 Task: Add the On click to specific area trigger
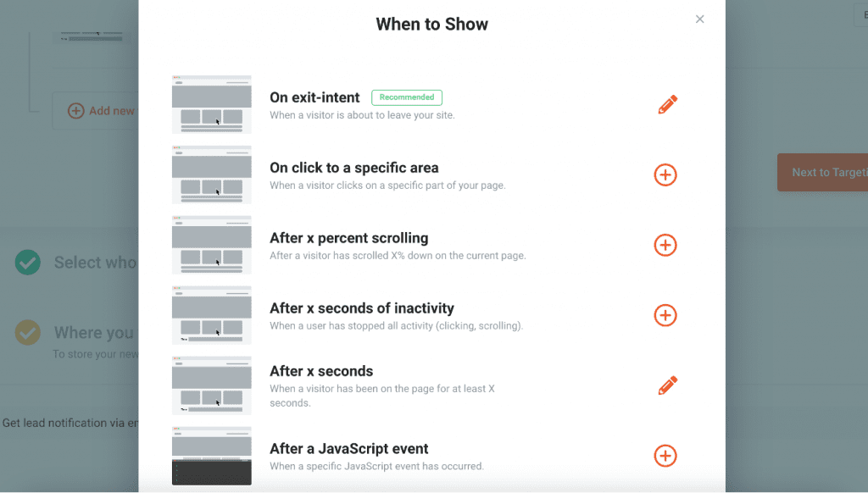(x=665, y=175)
